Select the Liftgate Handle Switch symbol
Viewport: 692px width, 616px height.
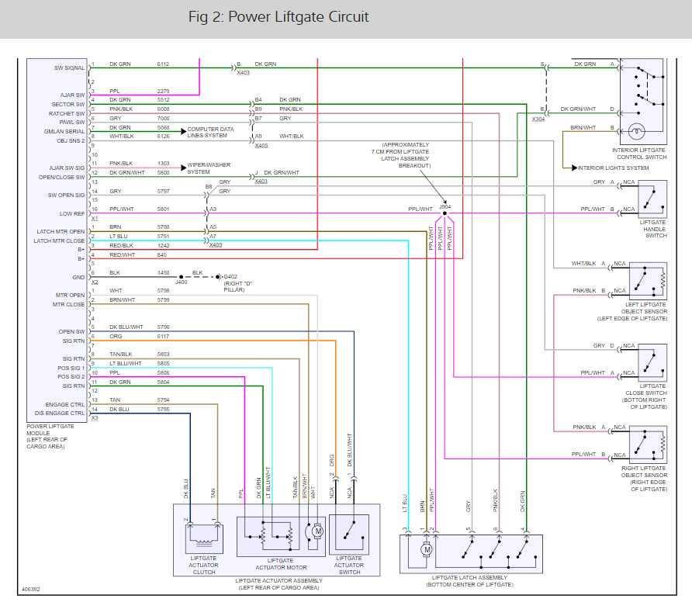[652, 199]
